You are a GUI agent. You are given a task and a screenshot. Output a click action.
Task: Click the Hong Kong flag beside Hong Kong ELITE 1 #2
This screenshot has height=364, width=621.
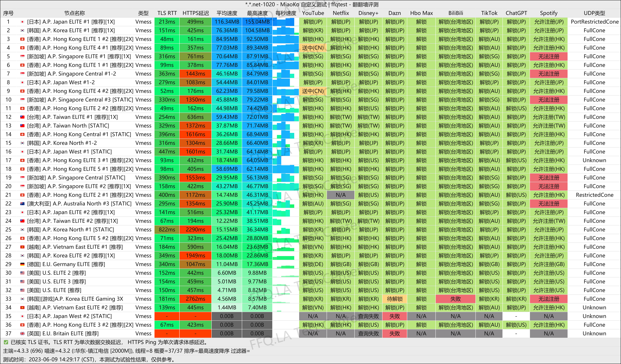point(22,39)
